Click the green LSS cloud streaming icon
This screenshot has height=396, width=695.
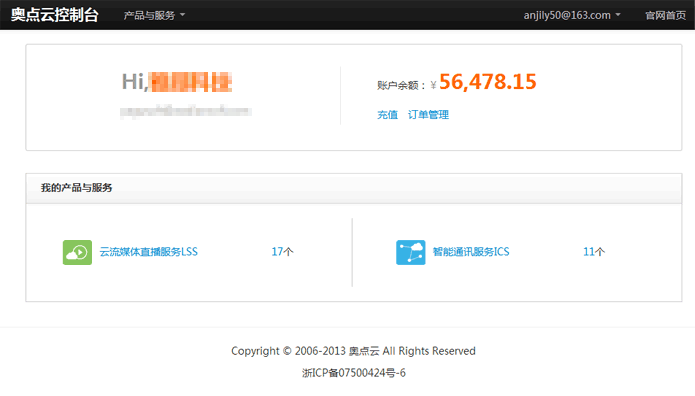tap(77, 252)
